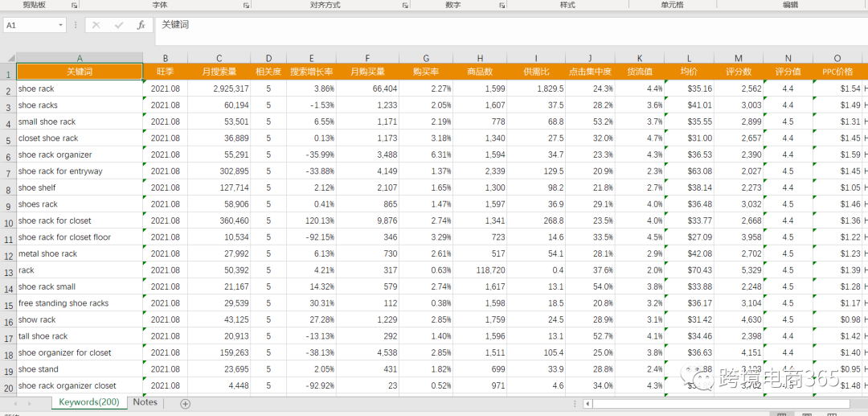Click the Name Box showing A1
Image resolution: width=868 pixels, height=416 pixels.
click(x=28, y=26)
